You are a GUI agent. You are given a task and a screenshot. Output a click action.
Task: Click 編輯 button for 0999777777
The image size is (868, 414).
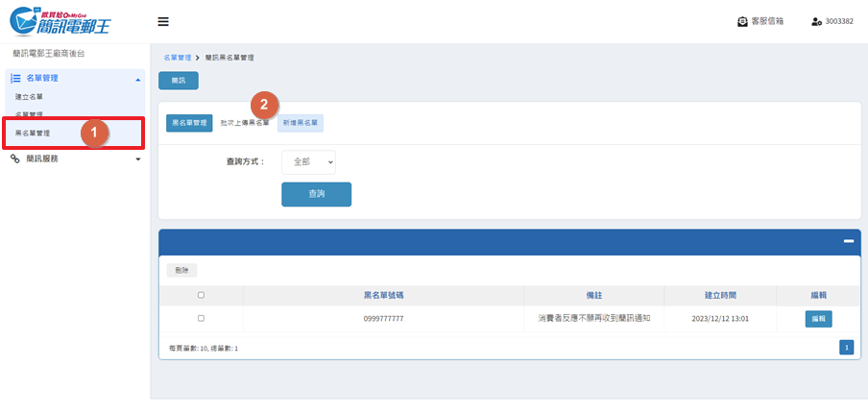[818, 319]
